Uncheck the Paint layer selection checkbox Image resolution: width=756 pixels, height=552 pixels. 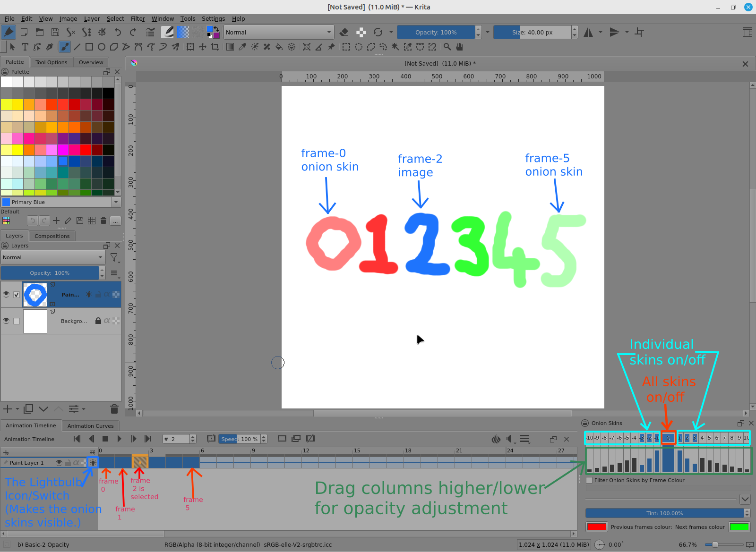coord(17,295)
